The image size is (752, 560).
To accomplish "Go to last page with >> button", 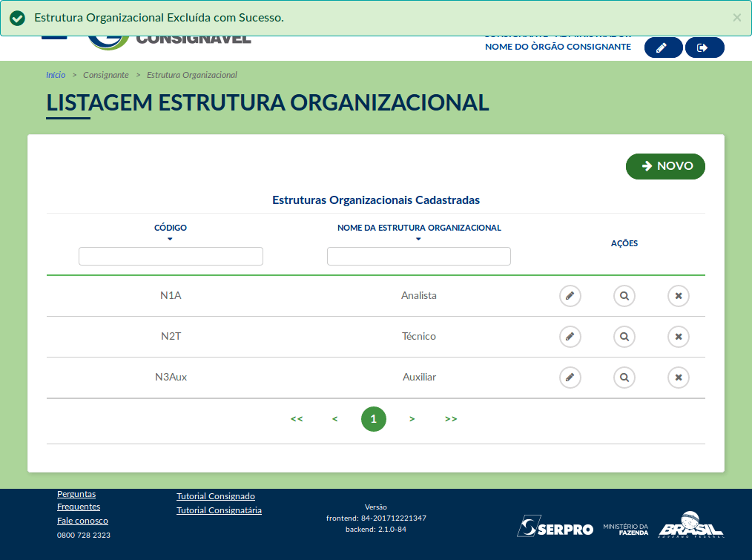I will [451, 419].
